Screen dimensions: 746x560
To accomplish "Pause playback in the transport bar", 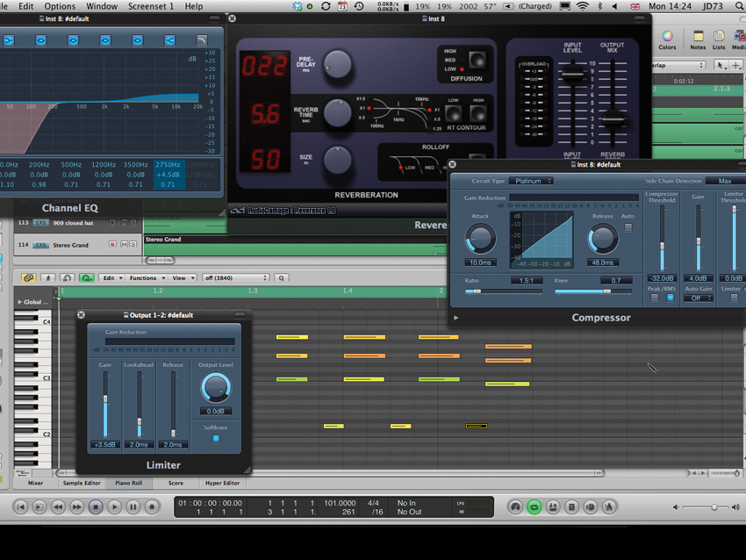I will (133, 507).
